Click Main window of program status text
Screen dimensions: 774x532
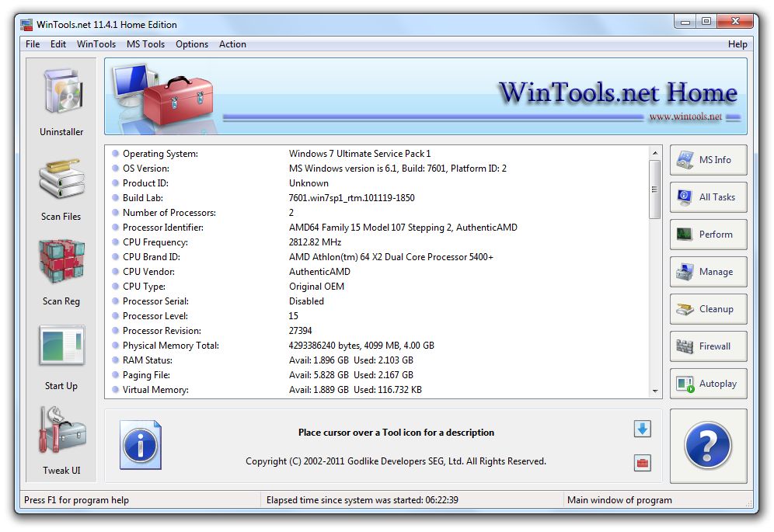pos(619,500)
